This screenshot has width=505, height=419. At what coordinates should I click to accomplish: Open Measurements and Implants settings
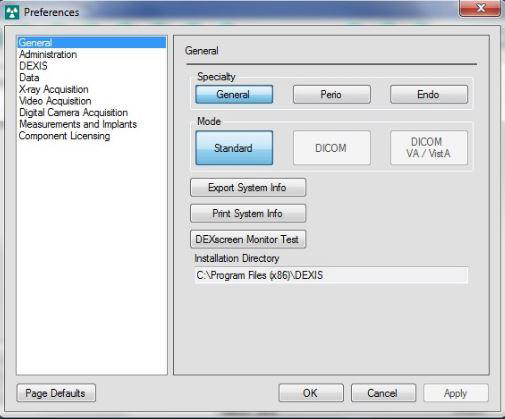pos(78,124)
